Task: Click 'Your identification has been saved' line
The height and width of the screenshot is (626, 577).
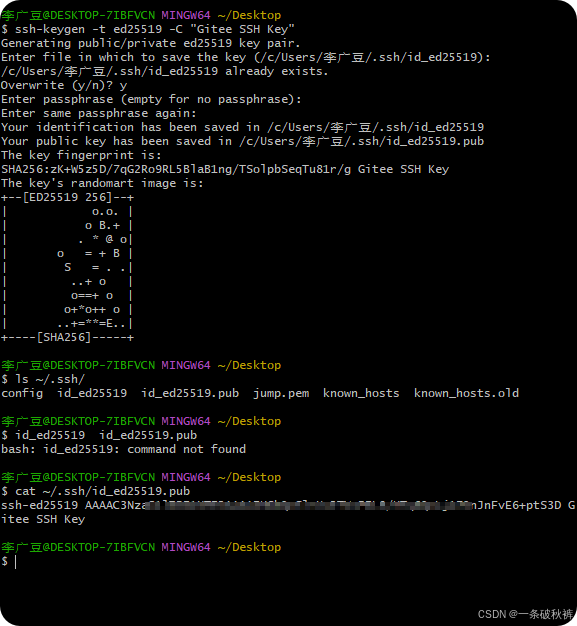Action: tap(242, 127)
